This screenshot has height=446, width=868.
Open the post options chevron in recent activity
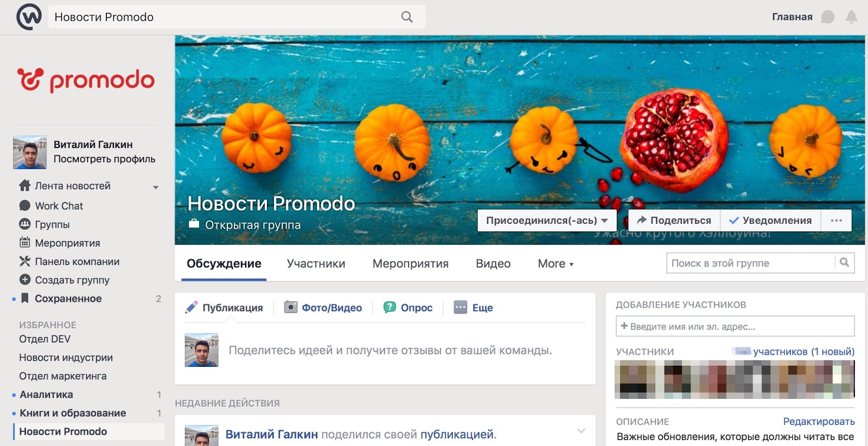point(581,431)
